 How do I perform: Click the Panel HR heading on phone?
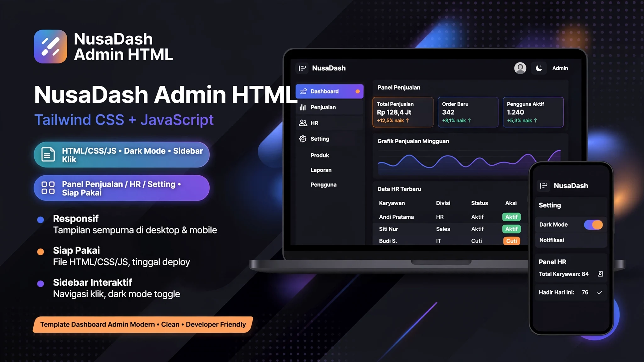[x=552, y=262]
